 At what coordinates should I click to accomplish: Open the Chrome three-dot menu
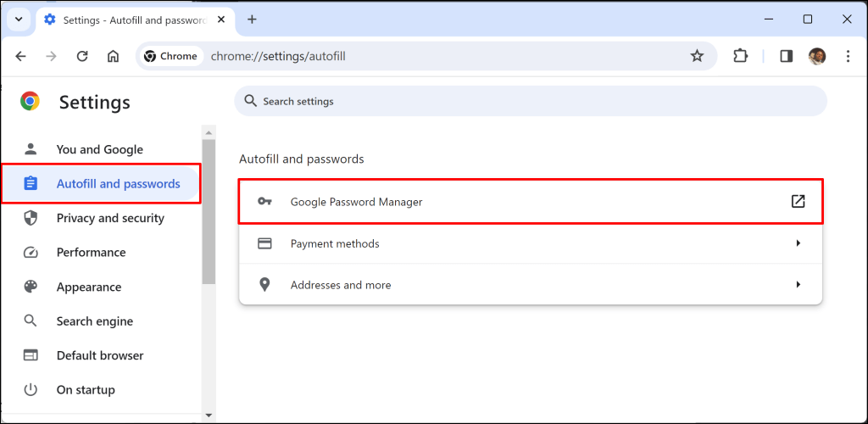[x=848, y=56]
